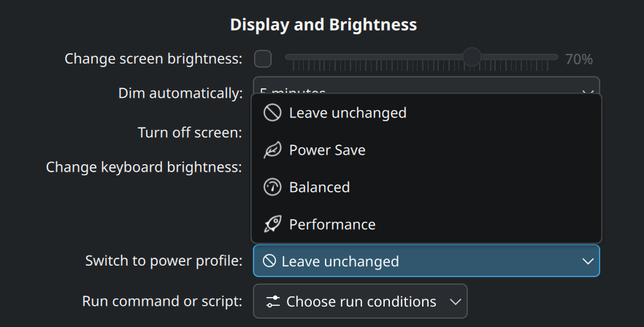Screen dimensions: 644x327
Task: Click the prohibited icon inside power profile combo box
Action: coord(269,261)
